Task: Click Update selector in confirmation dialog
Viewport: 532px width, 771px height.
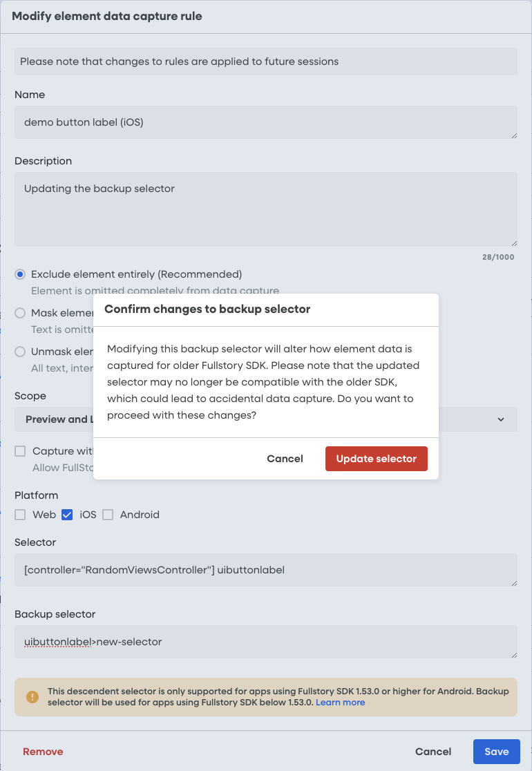Action: click(x=376, y=459)
